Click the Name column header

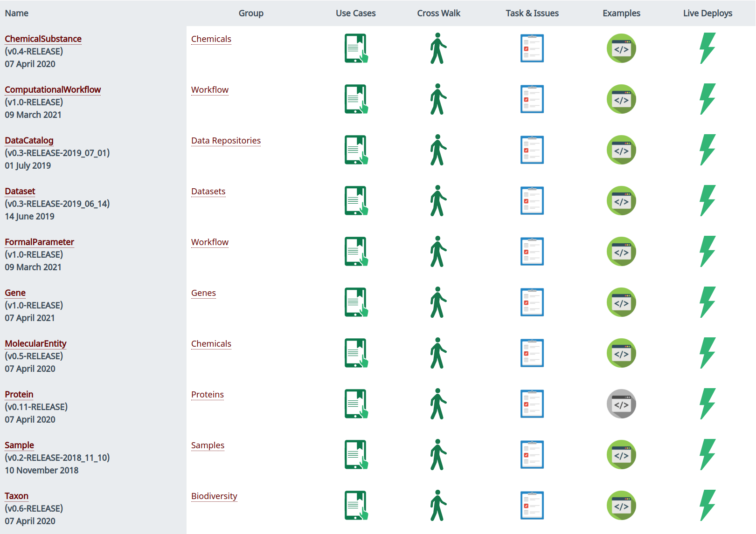point(17,13)
